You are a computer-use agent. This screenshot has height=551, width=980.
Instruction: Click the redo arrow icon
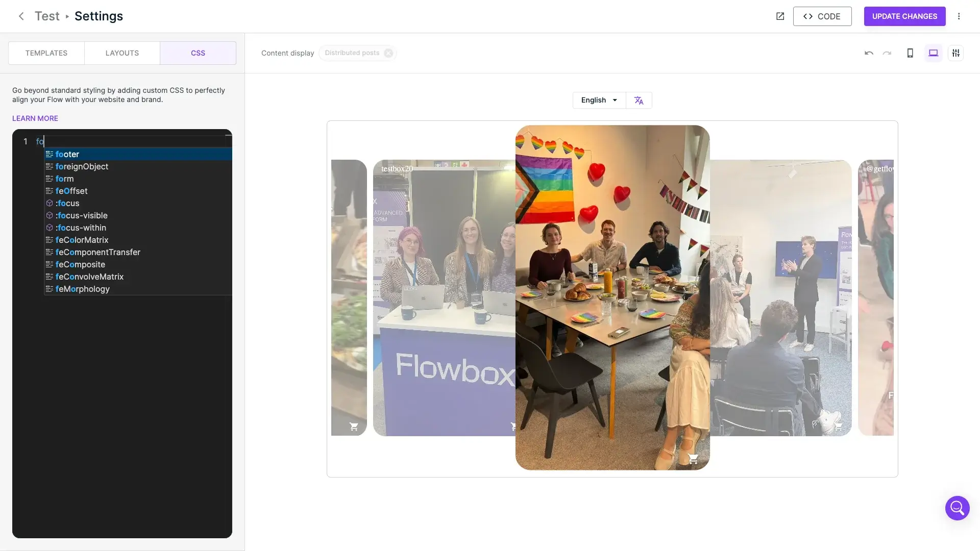point(887,53)
